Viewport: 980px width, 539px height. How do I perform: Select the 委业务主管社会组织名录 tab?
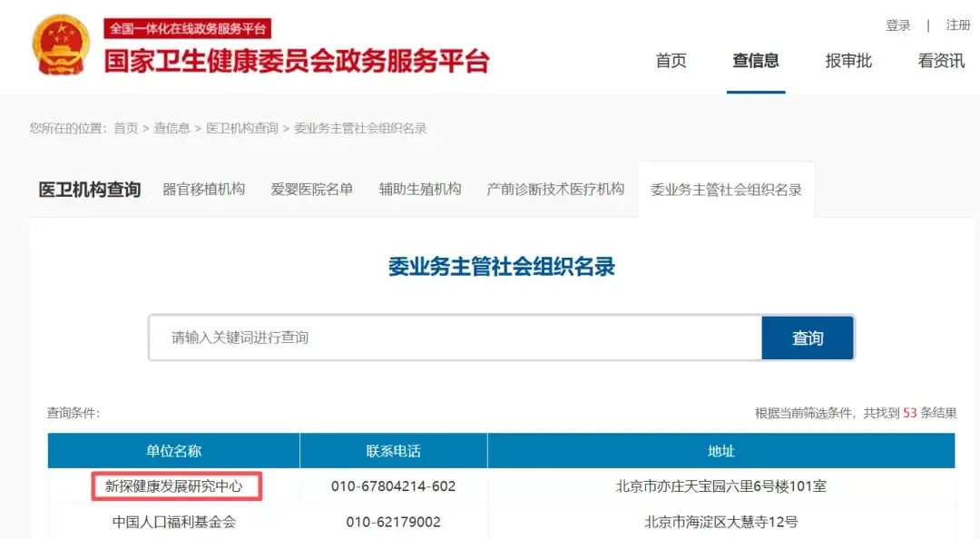point(726,190)
